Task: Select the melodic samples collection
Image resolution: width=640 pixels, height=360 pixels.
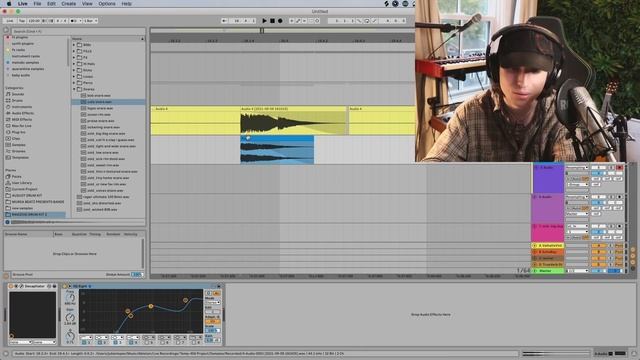Action: [x=25, y=62]
